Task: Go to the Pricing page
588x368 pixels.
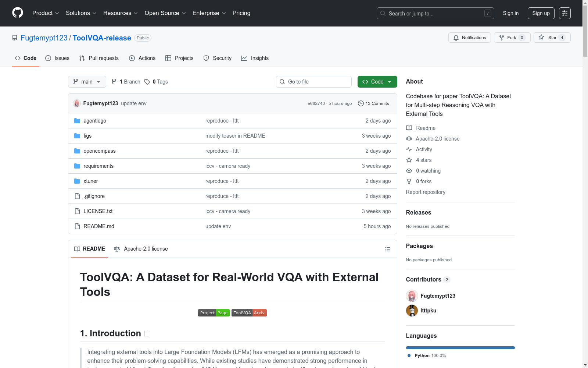Action: (x=241, y=13)
